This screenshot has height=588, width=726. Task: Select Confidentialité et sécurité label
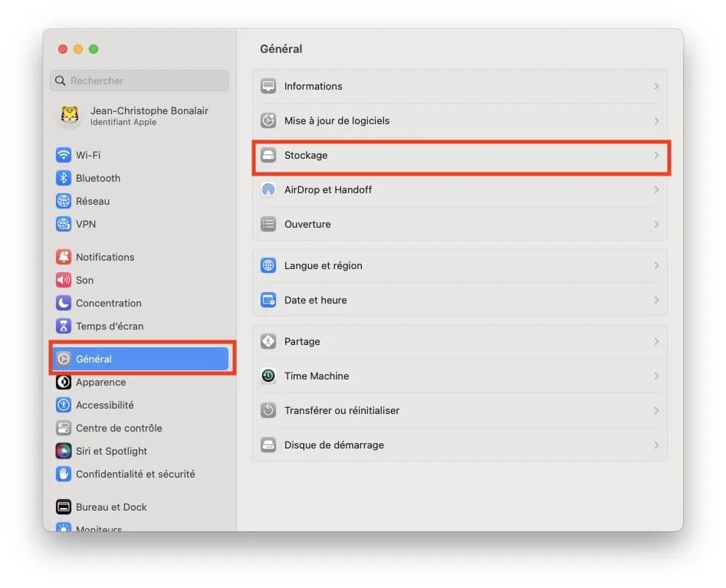point(135,474)
